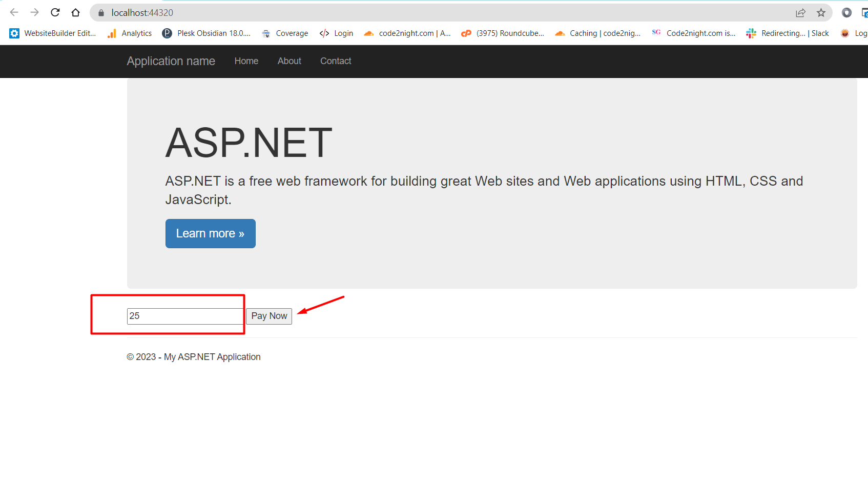This screenshot has height=480, width=868.
Task: Open the About nav item
Action: coord(290,61)
